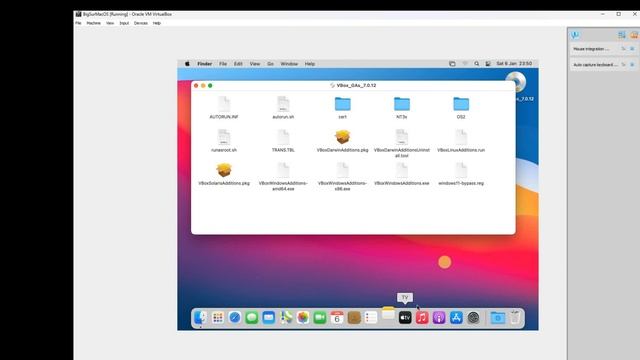Open the Trash in the Dock
Image resolution: width=640 pixels, height=360 pixels.
pos(515,318)
